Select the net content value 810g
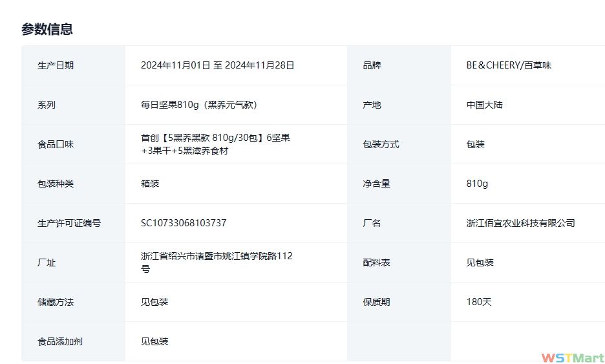Viewport: 605px width, 364px height. point(477,184)
